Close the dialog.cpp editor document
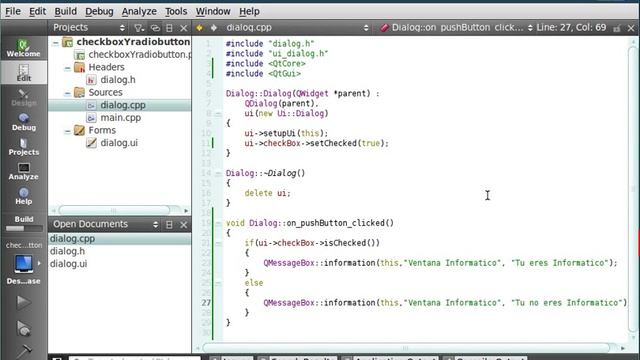This screenshot has width=640, height=360. point(631,28)
